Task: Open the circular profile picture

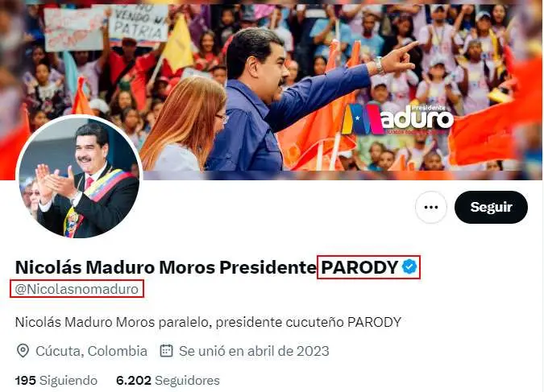Action: pos(79,177)
